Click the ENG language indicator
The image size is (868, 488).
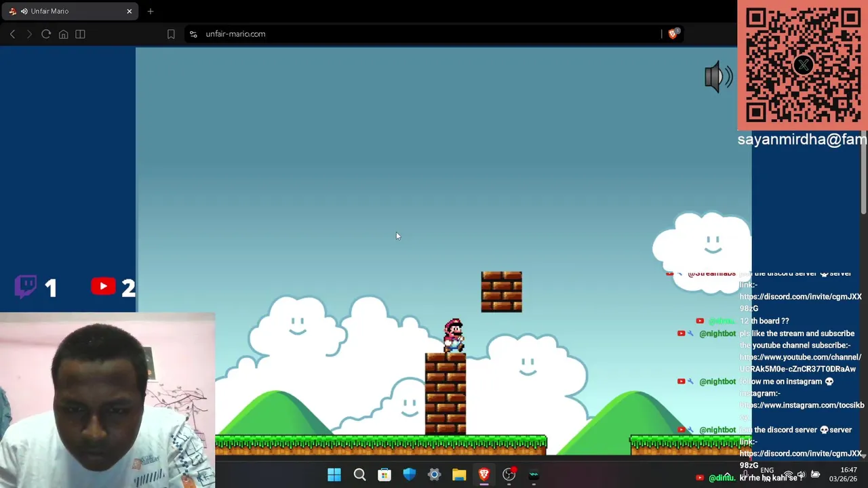tap(767, 470)
